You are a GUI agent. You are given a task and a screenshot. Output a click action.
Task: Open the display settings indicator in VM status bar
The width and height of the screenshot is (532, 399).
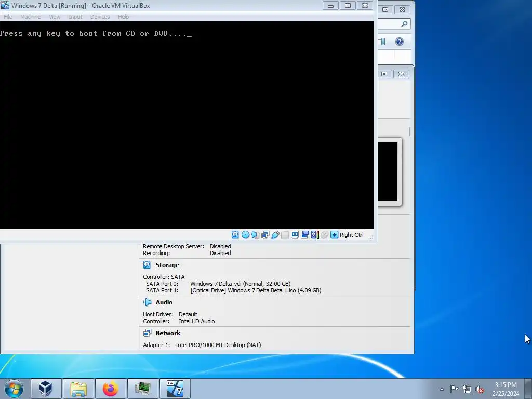(295, 235)
